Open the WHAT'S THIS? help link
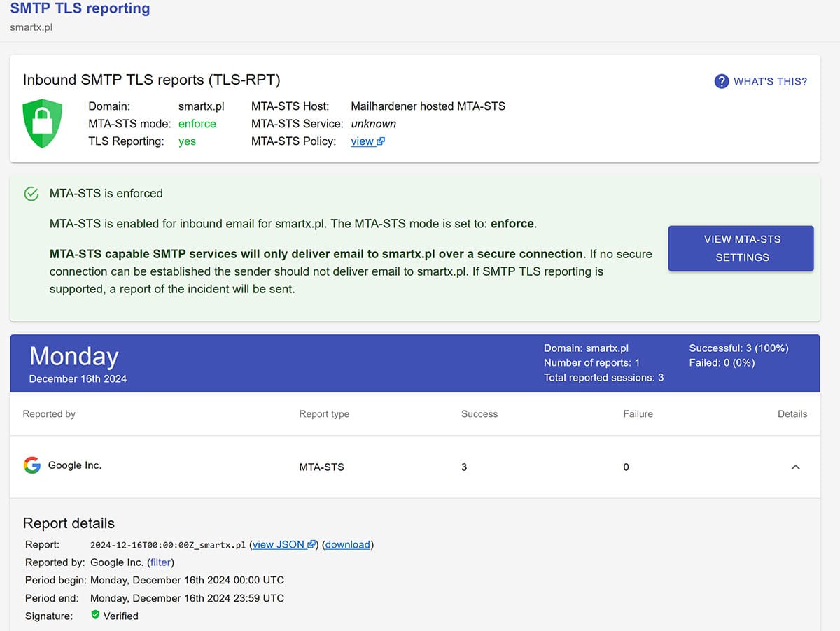This screenshot has height=631, width=840. tap(769, 81)
